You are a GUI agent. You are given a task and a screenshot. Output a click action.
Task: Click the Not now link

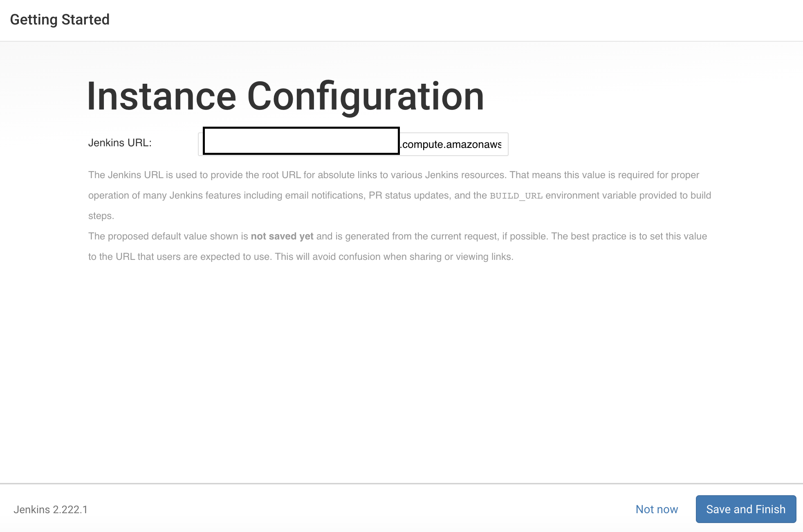tap(657, 509)
